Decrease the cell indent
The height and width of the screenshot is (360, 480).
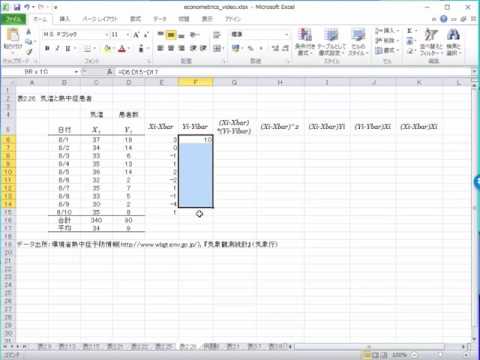point(193,48)
